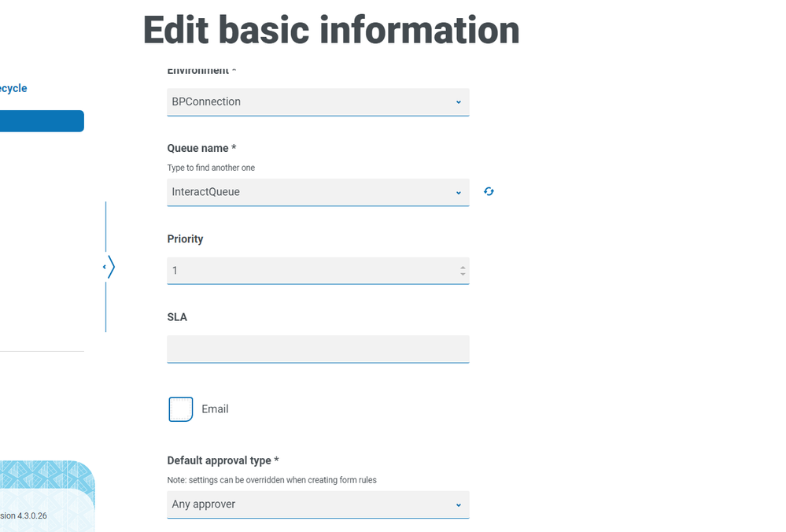Refresh the queue name list
This screenshot has height=532, width=786.
click(x=489, y=191)
